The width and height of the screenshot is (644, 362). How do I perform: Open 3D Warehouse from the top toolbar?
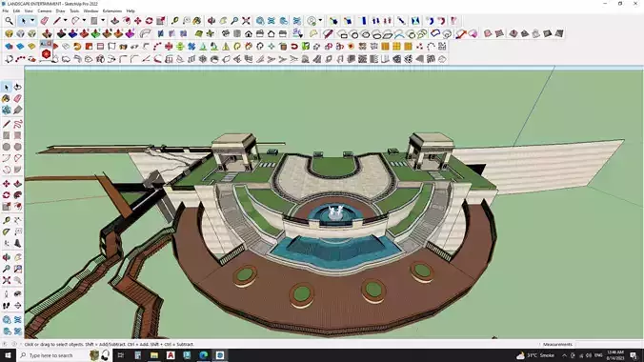coord(260,21)
